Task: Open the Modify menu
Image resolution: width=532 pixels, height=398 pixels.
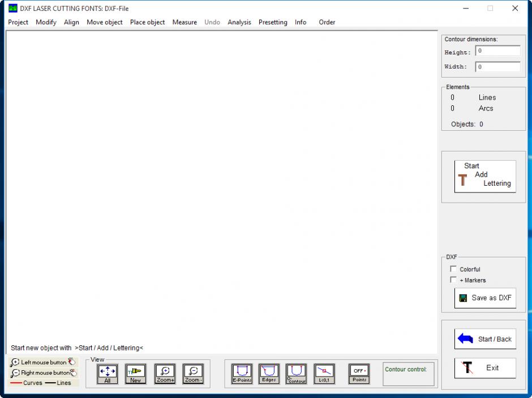Action: click(46, 22)
